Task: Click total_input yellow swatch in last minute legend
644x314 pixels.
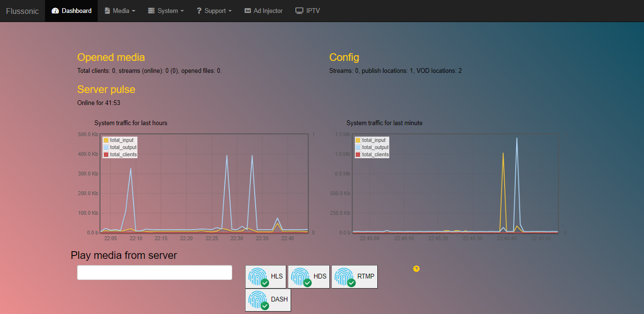Action: point(358,140)
